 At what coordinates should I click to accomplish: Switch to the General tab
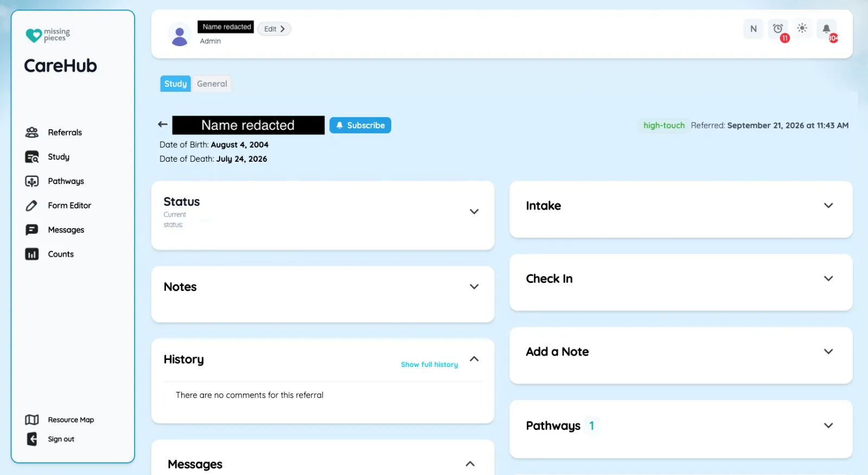tap(212, 84)
